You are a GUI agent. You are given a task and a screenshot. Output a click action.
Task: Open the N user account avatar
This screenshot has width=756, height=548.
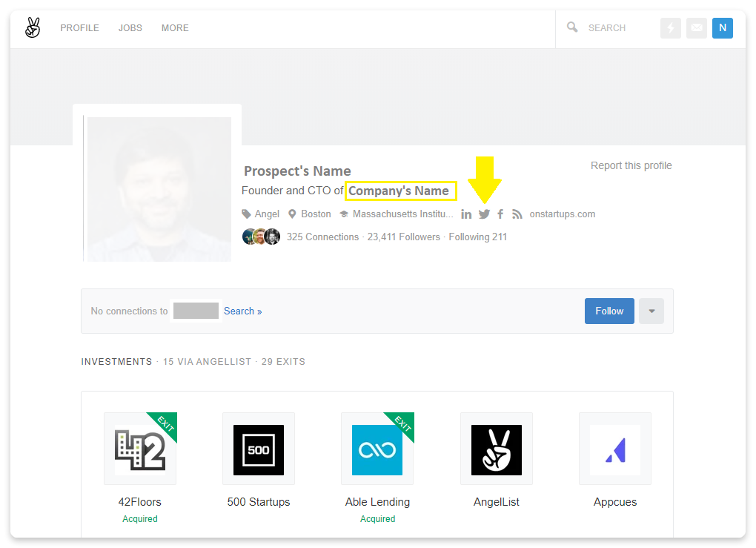pyautogui.click(x=723, y=28)
